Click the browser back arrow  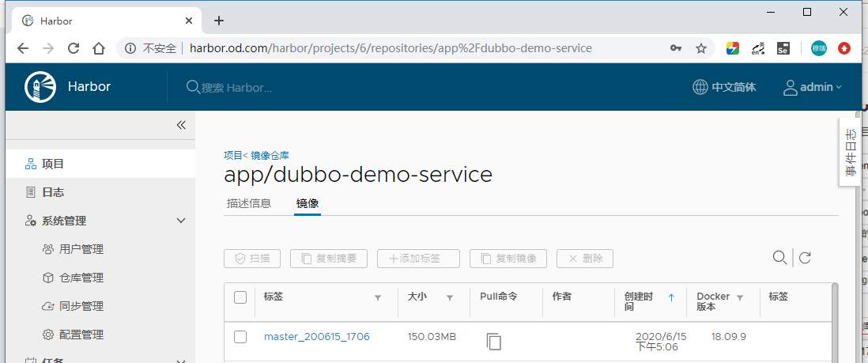[x=23, y=48]
